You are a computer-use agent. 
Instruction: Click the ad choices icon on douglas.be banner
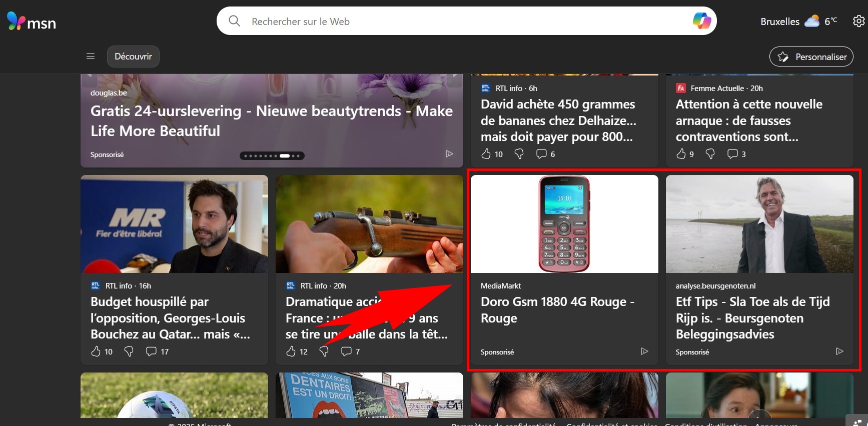[x=449, y=154]
